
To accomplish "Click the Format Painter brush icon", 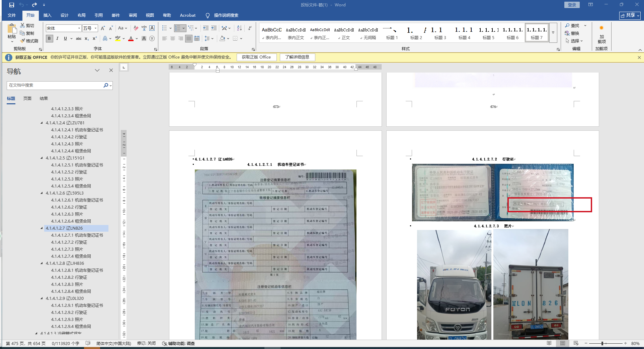I will pos(22,41).
